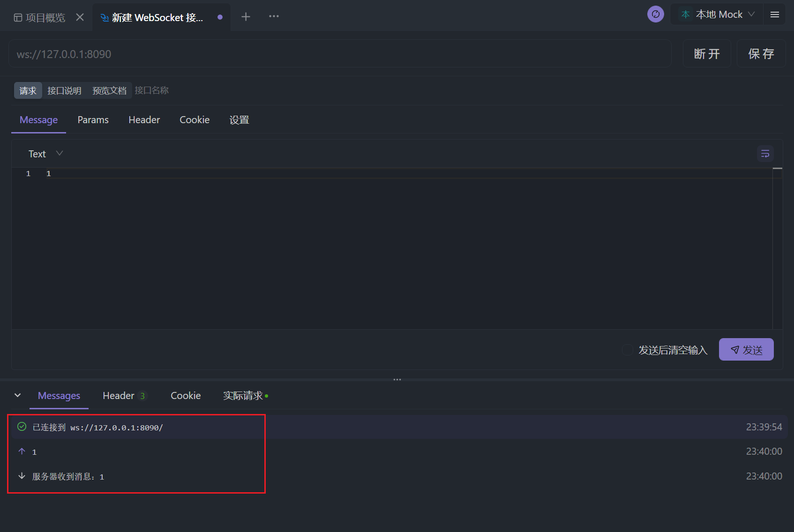The width and height of the screenshot is (794, 532).
Task: Select the 预览文档 view option
Action: click(x=109, y=90)
